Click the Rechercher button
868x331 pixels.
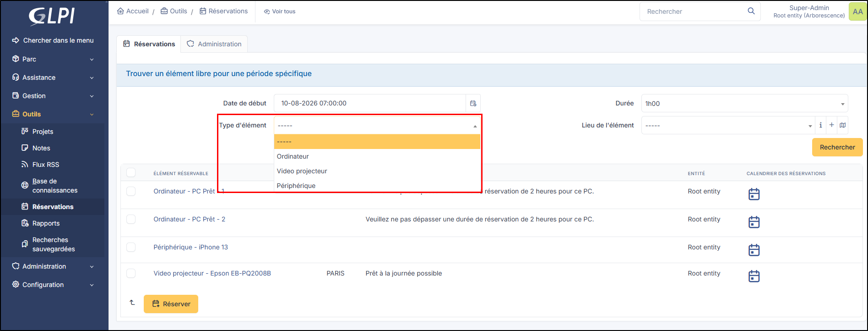tap(837, 147)
